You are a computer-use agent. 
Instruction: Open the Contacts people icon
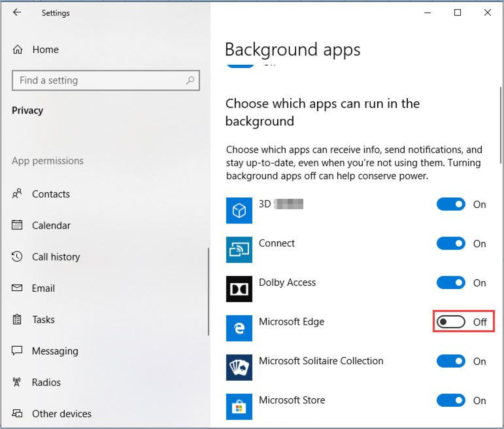[x=17, y=194]
